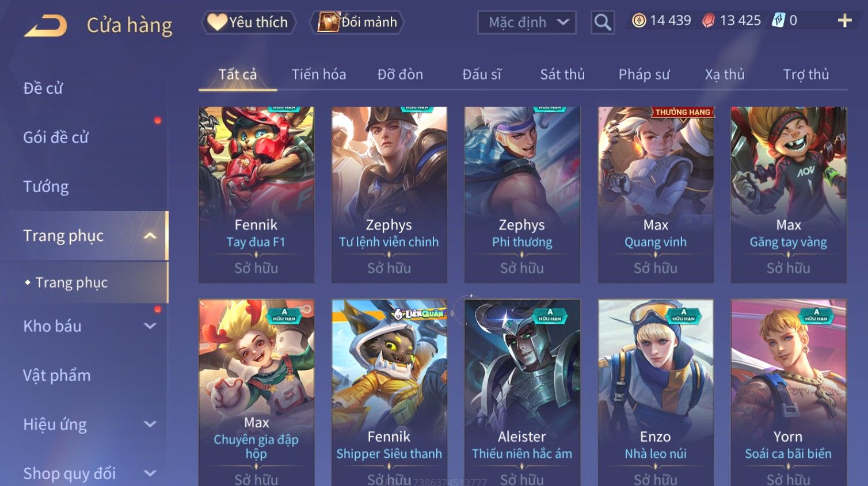This screenshot has height=486, width=868.
Task: Switch to the Tiến hóa tab
Action: pos(319,74)
